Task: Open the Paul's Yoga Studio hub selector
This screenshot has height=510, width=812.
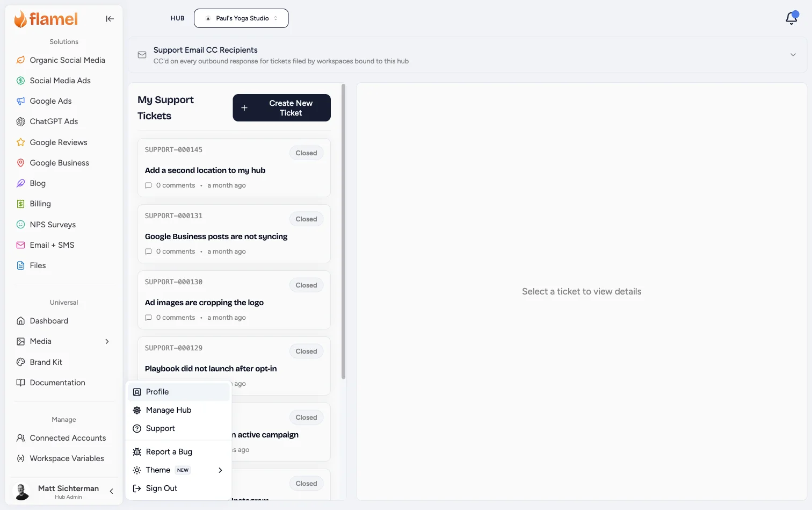Action: click(241, 18)
